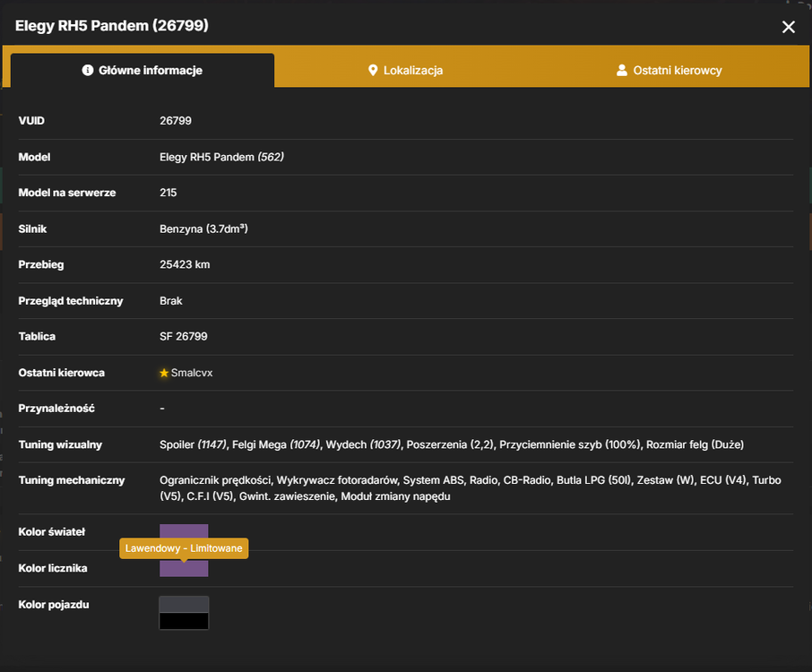Click the purple Kolor świateł swatch

(x=184, y=531)
